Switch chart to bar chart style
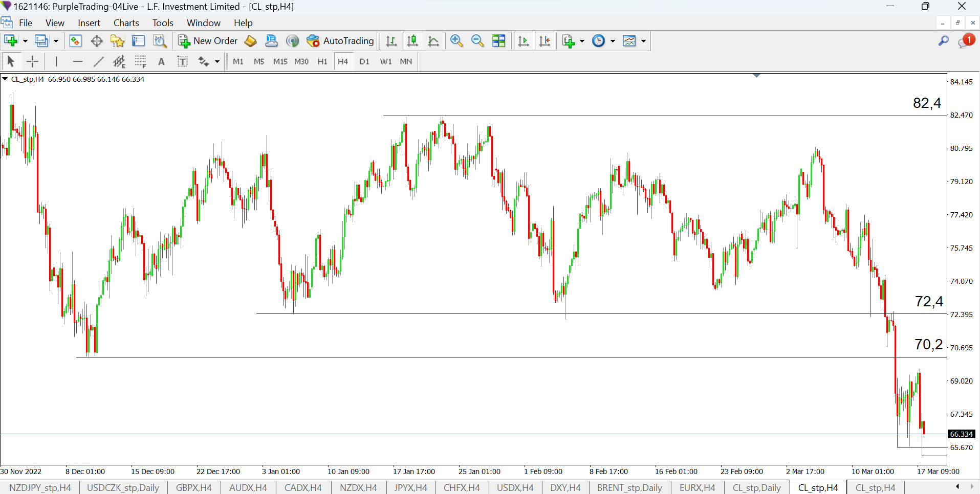The height and width of the screenshot is (494, 980). 391,41
